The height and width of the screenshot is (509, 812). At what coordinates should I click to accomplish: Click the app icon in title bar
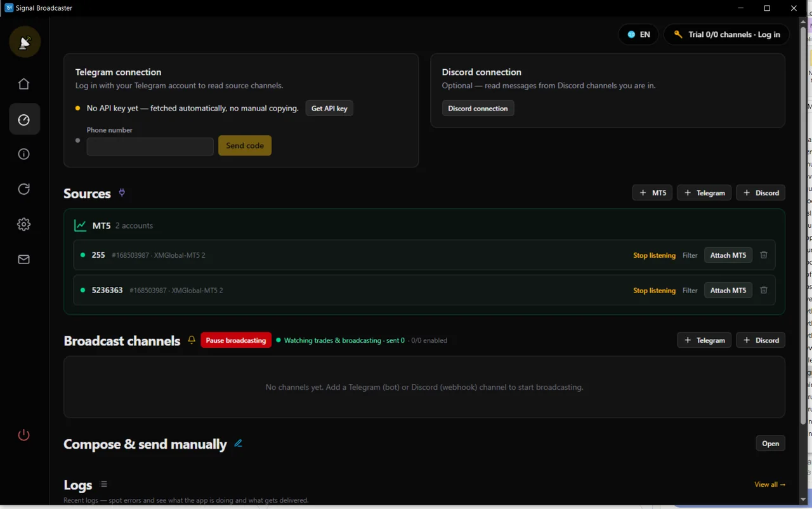pos(9,8)
